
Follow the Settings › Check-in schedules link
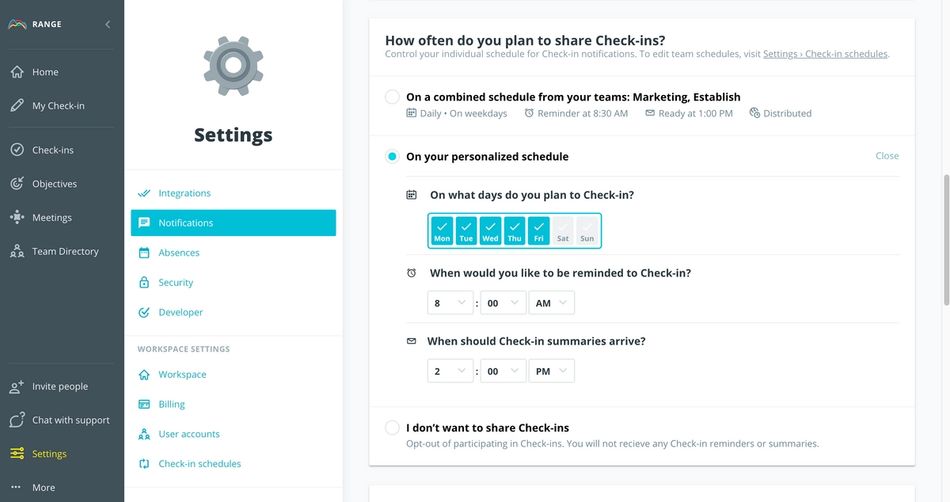coord(825,54)
